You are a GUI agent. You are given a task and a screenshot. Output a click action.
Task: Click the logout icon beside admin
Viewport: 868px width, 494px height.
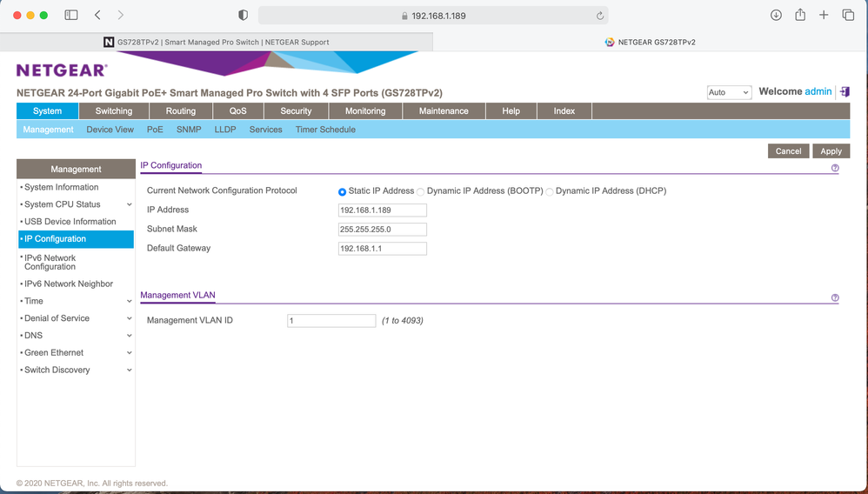845,92
